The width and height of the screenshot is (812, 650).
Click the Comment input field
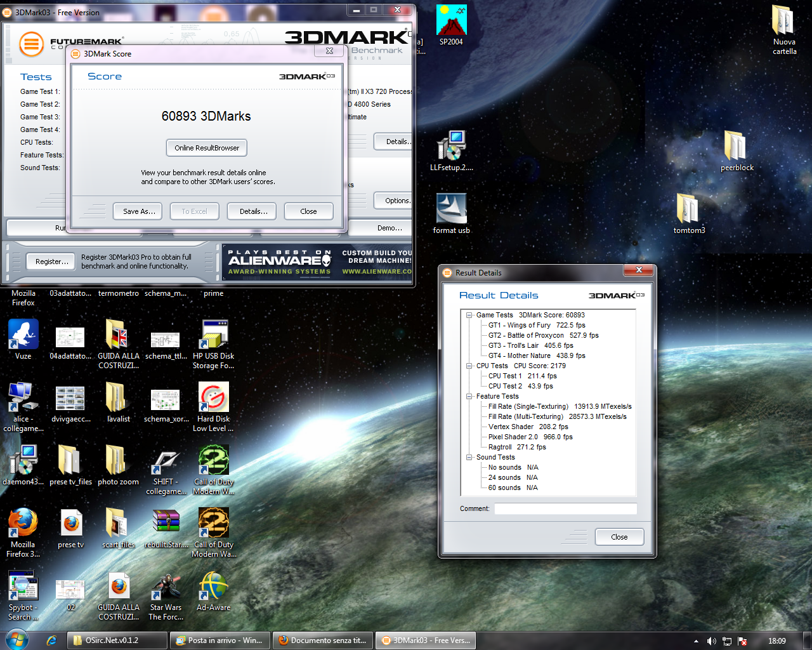click(x=566, y=508)
